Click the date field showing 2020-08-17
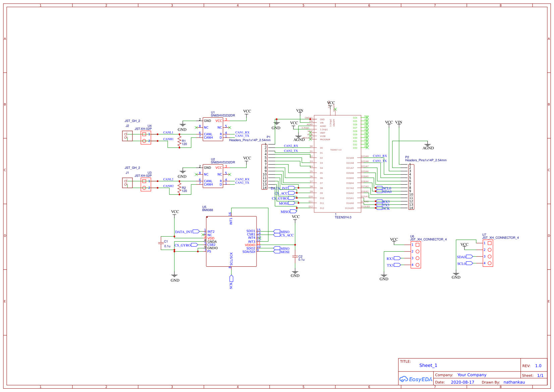 coord(463,382)
